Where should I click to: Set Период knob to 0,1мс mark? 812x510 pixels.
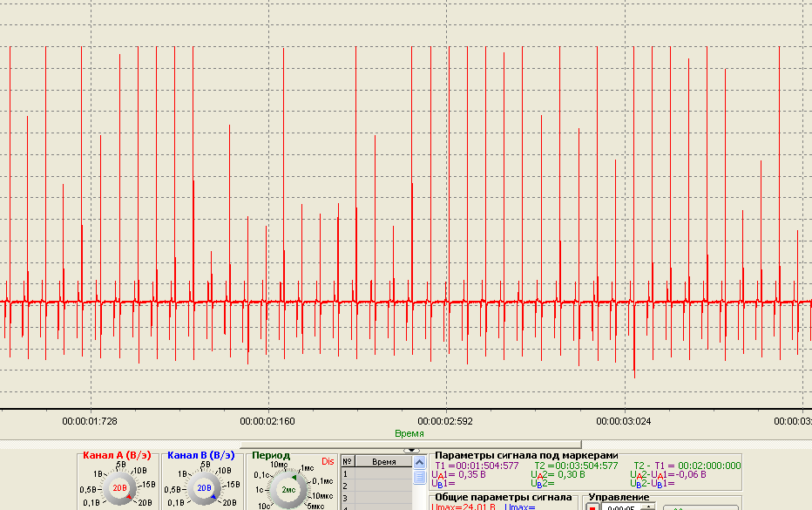(x=322, y=481)
